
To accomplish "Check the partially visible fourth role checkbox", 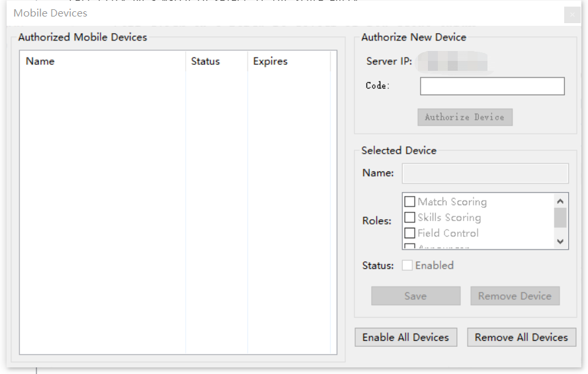I will click(410, 247).
